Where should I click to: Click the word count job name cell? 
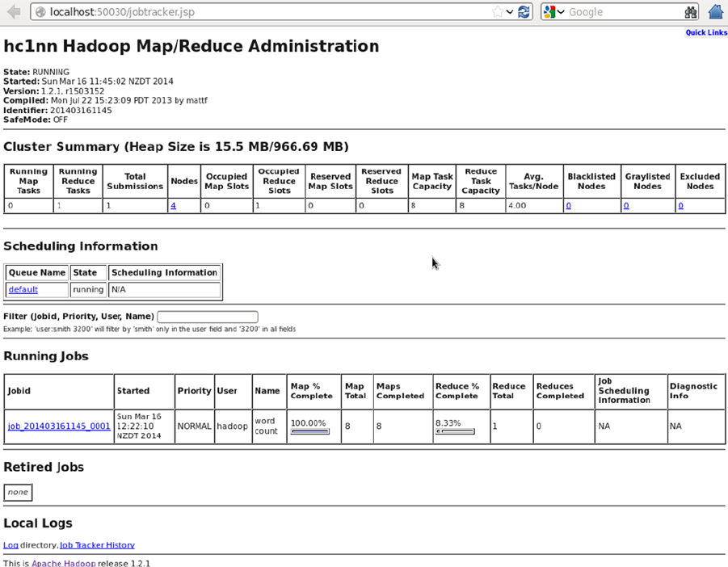click(x=269, y=426)
